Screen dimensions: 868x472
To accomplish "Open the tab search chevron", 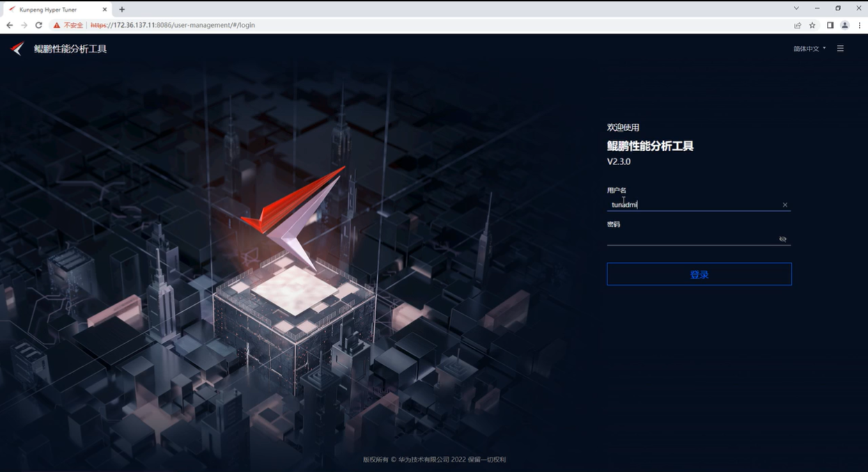I will (797, 8).
